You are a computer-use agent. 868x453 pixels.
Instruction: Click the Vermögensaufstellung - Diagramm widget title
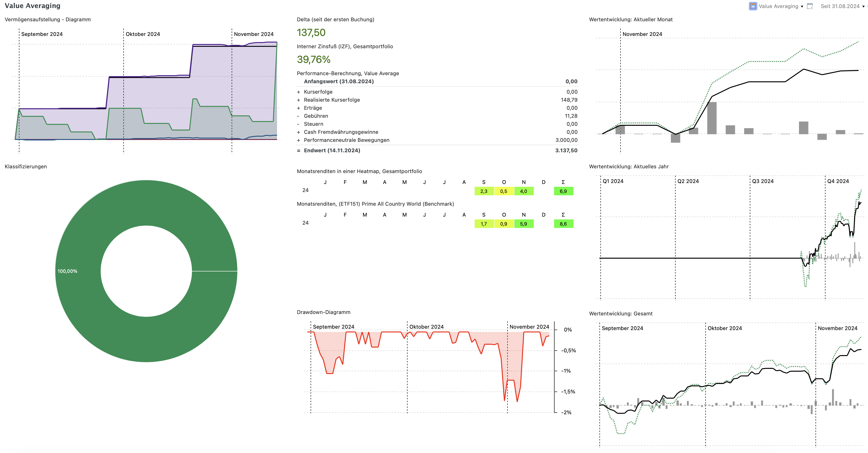48,20
